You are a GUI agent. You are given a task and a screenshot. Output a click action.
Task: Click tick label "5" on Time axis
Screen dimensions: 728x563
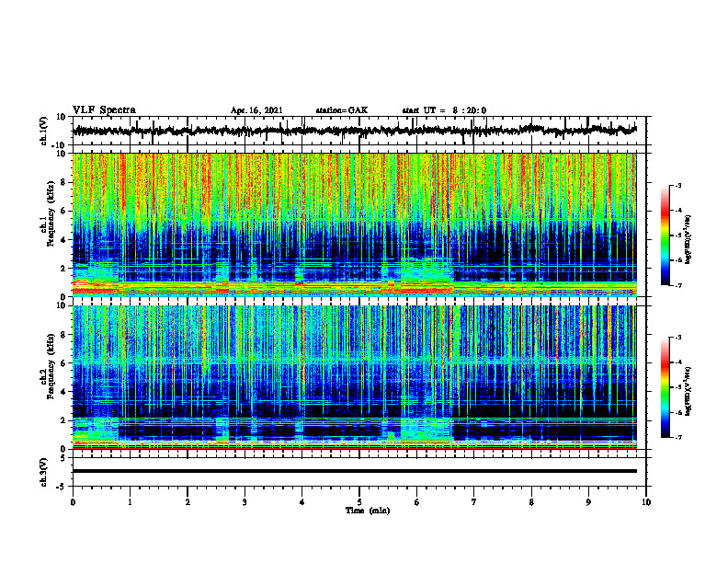point(359,502)
